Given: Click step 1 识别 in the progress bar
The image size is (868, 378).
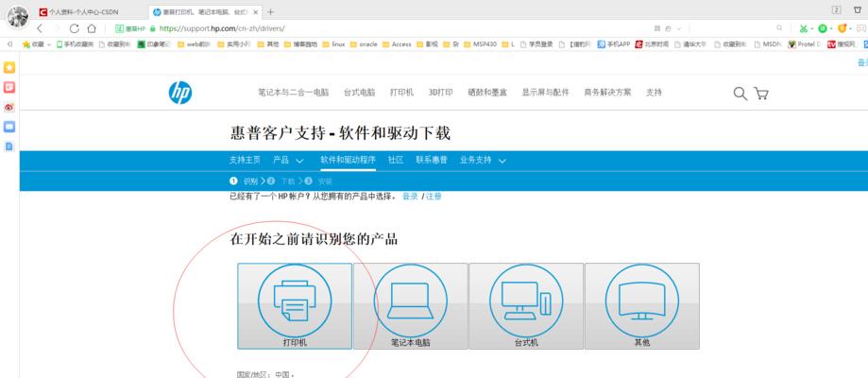Looking at the screenshot, I should pyautogui.click(x=244, y=181).
